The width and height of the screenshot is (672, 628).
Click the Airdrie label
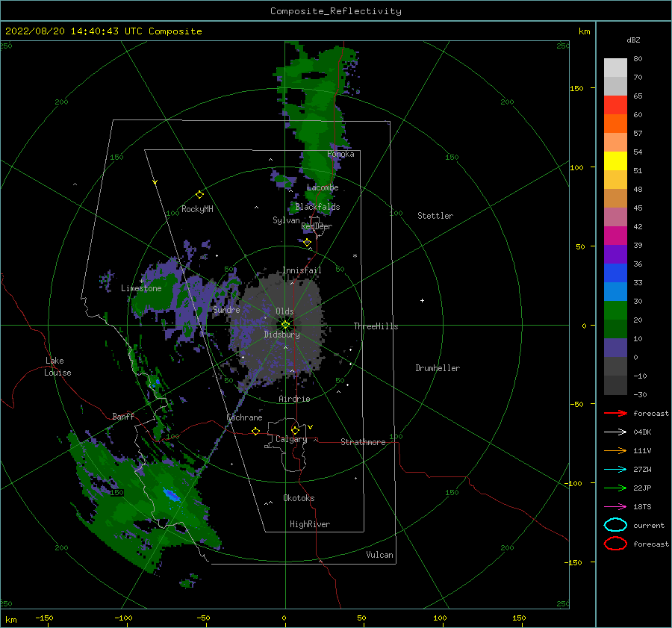(x=294, y=399)
